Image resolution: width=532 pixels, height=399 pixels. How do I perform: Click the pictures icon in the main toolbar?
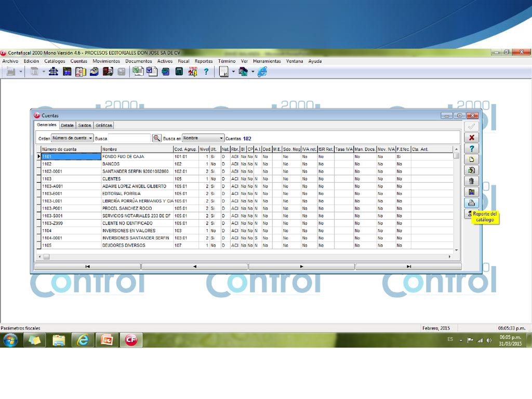243,72
